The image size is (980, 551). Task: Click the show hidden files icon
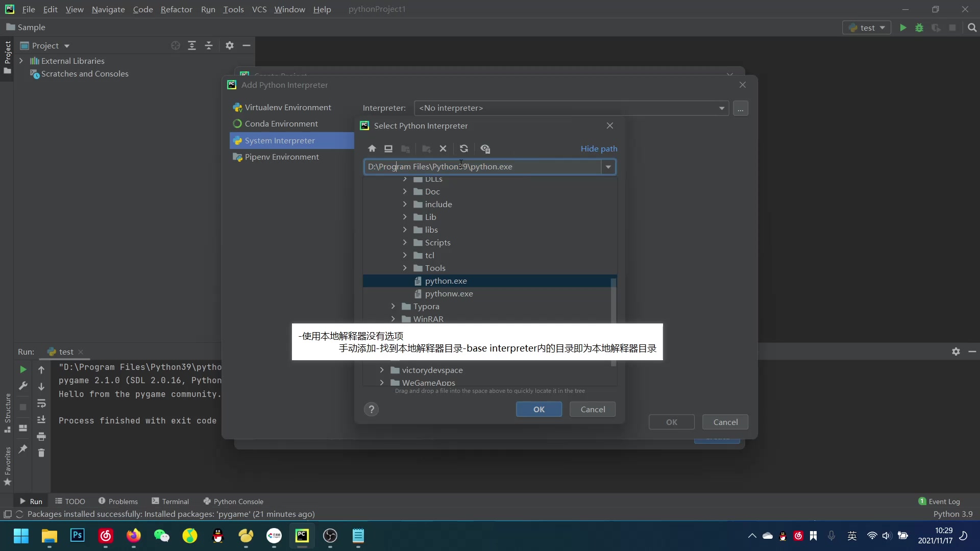point(485,148)
